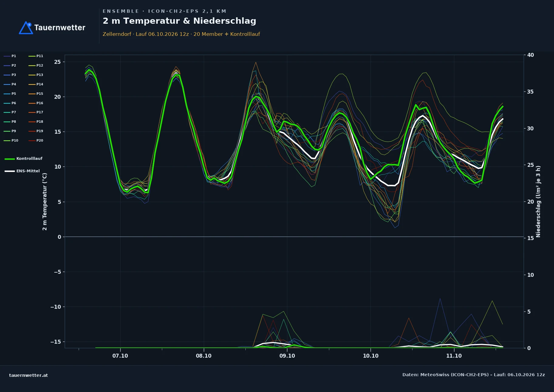Screen dimensions: 554x392
Task: Select the P8 legend entry
Action: [x=10, y=122]
